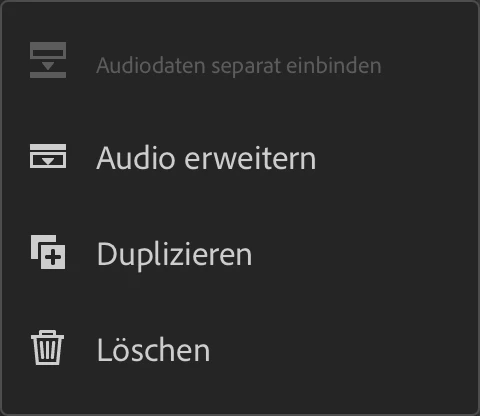Viewport: 480px width, 416px height.
Task: Expand audio using the arrow-box icon
Action: coord(48,156)
